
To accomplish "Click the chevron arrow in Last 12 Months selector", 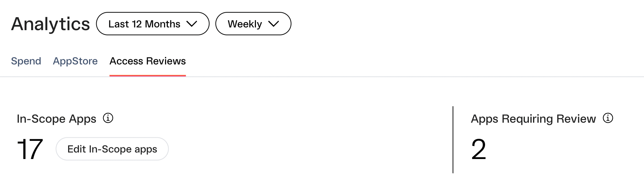I will (191, 24).
